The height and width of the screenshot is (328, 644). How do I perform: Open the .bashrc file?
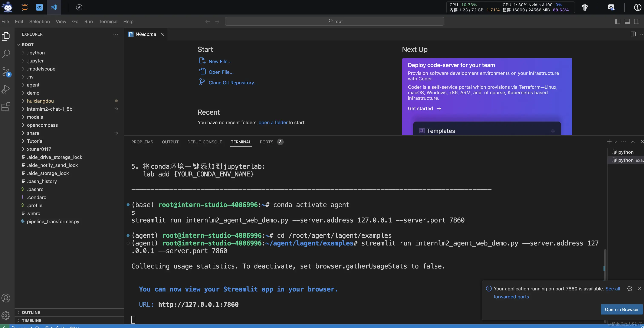coord(69,189)
